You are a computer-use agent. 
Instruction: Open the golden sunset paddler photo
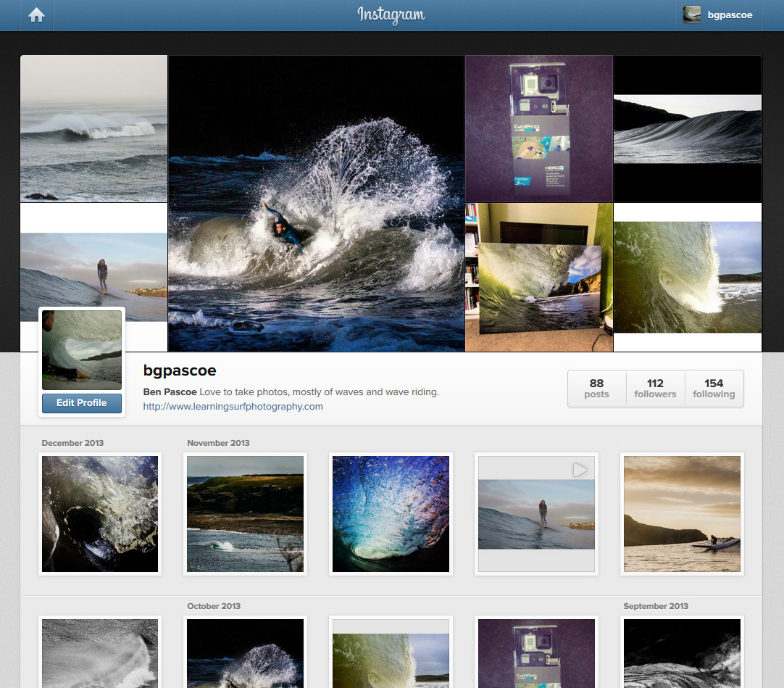click(682, 514)
